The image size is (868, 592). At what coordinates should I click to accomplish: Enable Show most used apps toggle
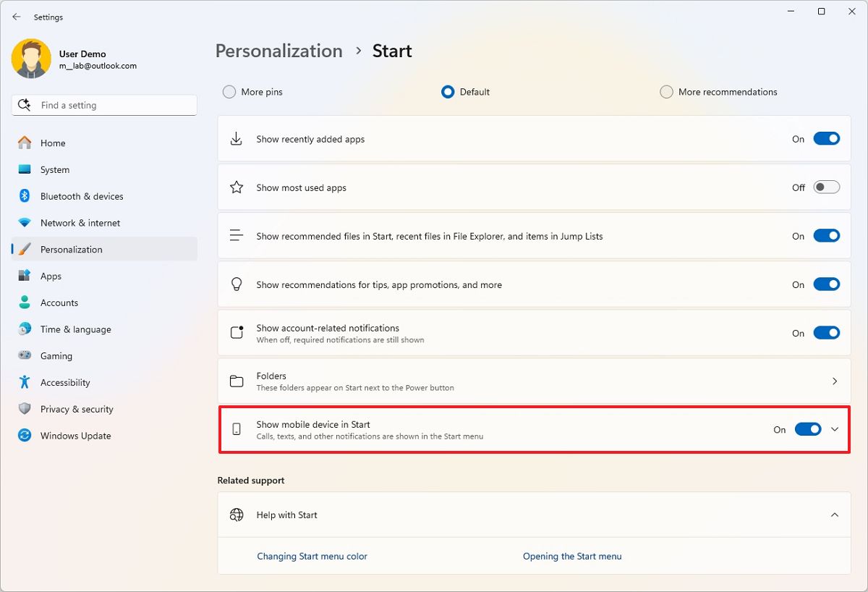click(x=827, y=187)
